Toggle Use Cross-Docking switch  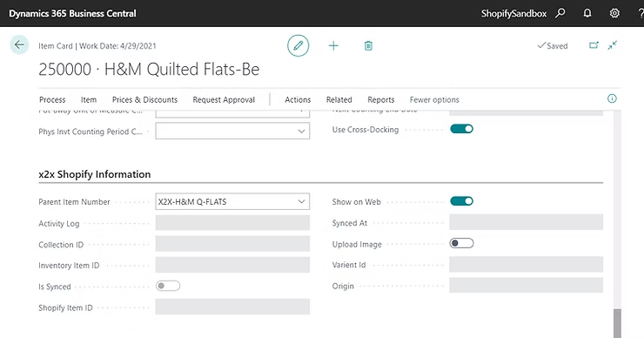pos(461,129)
